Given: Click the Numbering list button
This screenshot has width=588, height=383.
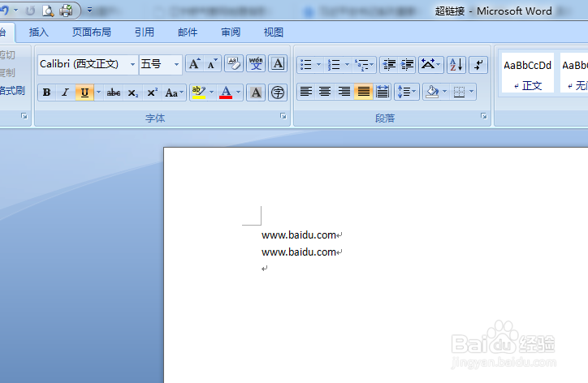Looking at the screenshot, I should point(333,64).
